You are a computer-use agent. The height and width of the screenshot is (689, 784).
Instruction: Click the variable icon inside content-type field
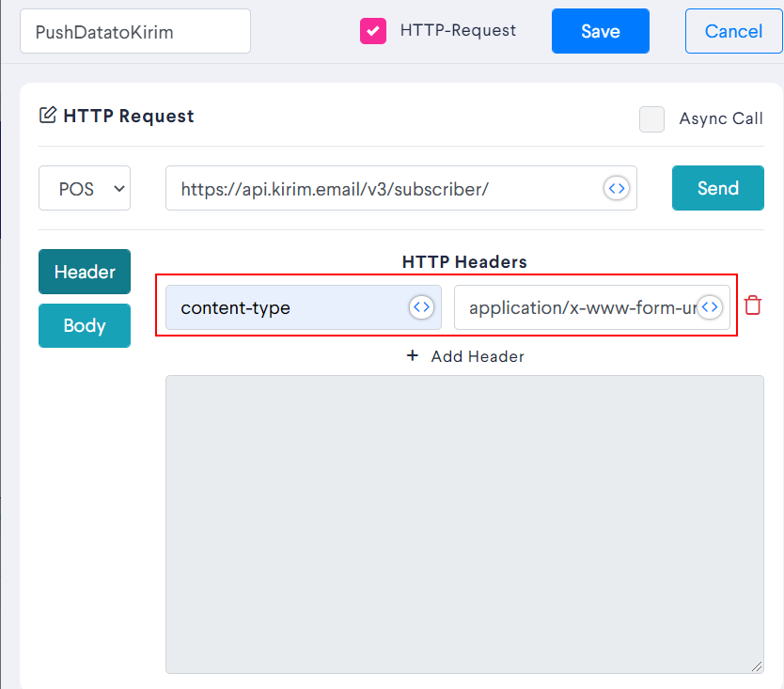tap(421, 307)
